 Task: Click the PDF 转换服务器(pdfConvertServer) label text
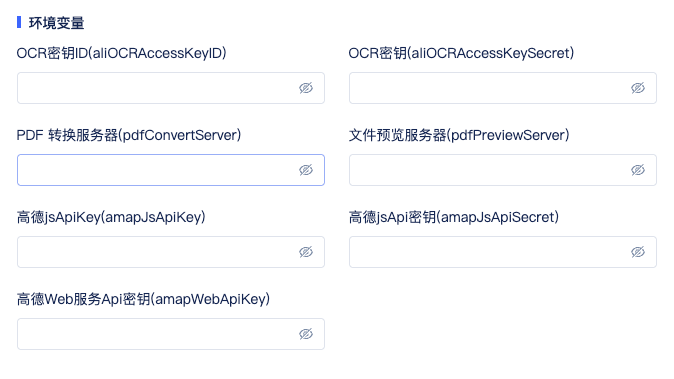point(129,135)
